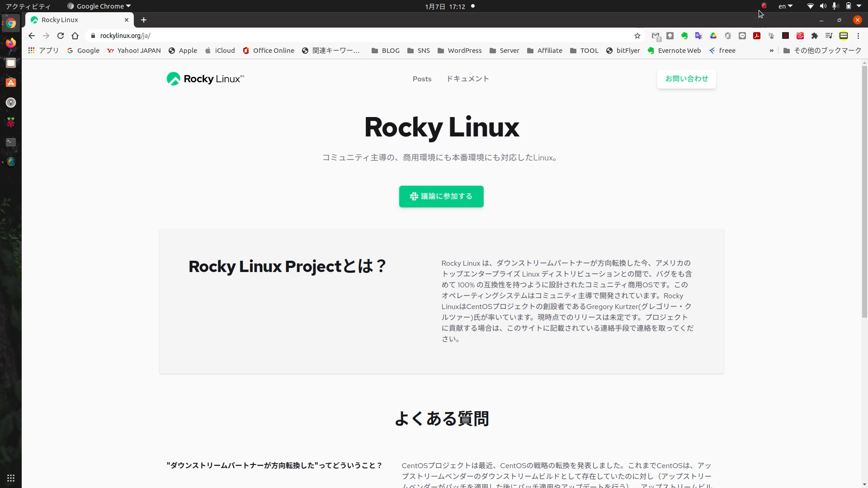Click the Evernote Web Clipper extension icon
The image size is (868, 488).
(684, 36)
